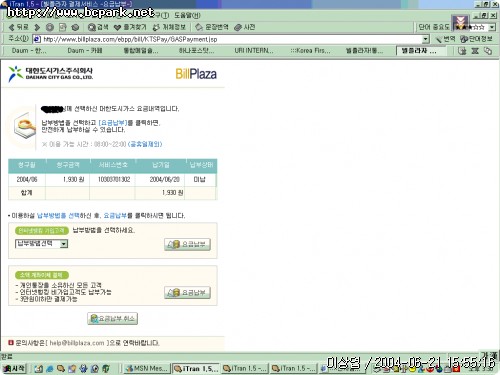Switch to the 'Daum - 카페' tab
This screenshot has width=500, height=375.
point(85,51)
